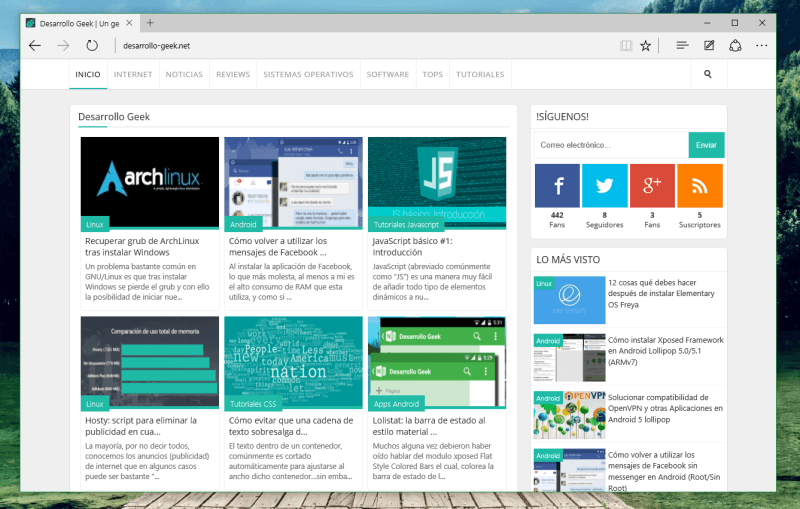
Task: Click Linux tag on Hosty card
Action: click(x=95, y=404)
